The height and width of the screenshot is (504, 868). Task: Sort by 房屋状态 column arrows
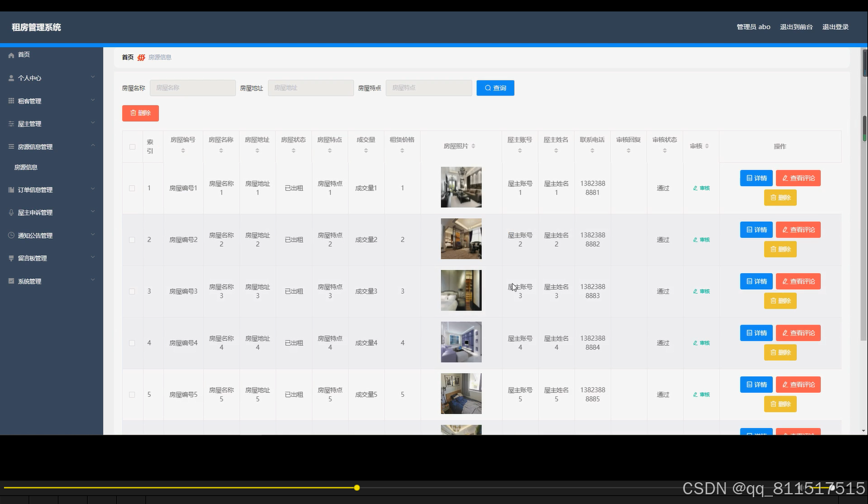pos(293,151)
